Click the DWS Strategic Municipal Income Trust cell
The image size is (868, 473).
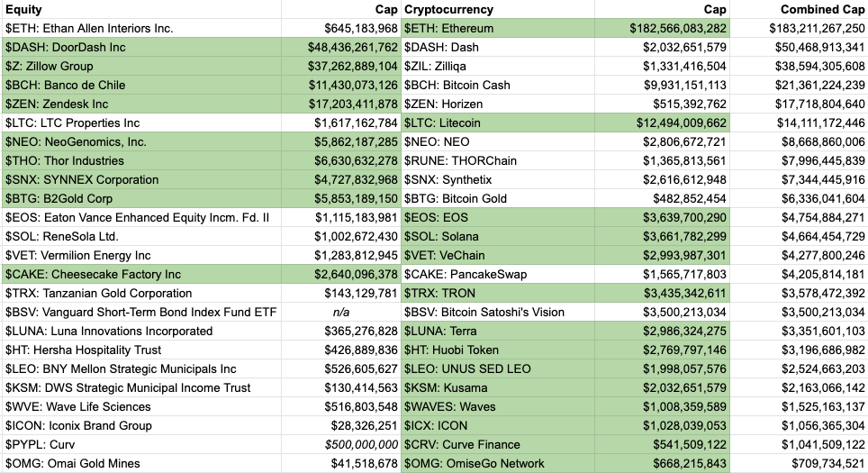141,387
